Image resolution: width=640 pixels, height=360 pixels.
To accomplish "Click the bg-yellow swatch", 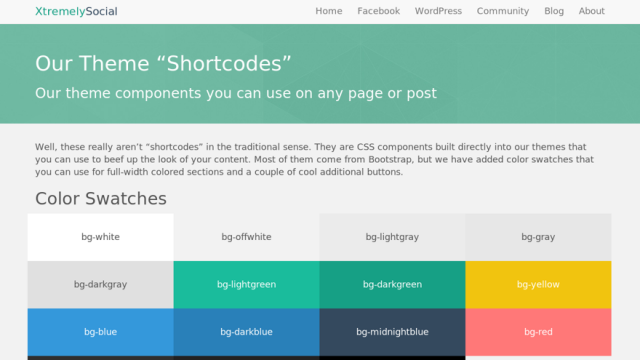I will tap(538, 284).
